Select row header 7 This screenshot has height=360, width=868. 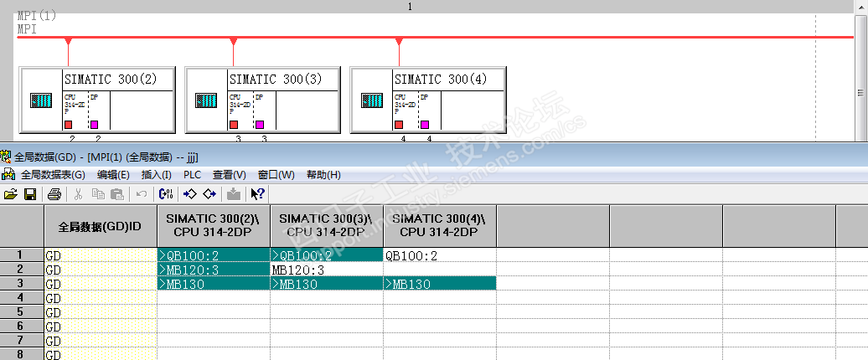tap(22, 341)
